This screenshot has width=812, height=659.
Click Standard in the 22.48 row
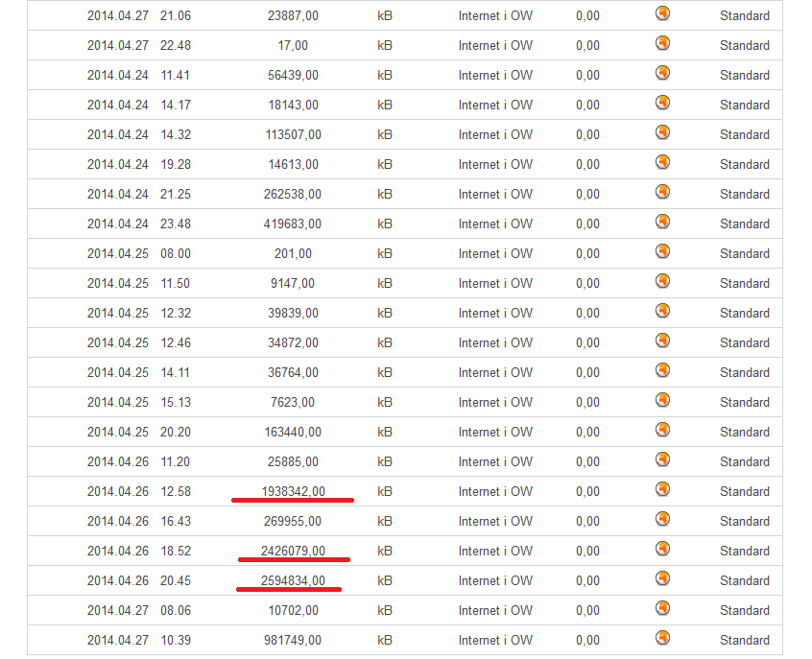click(x=745, y=45)
